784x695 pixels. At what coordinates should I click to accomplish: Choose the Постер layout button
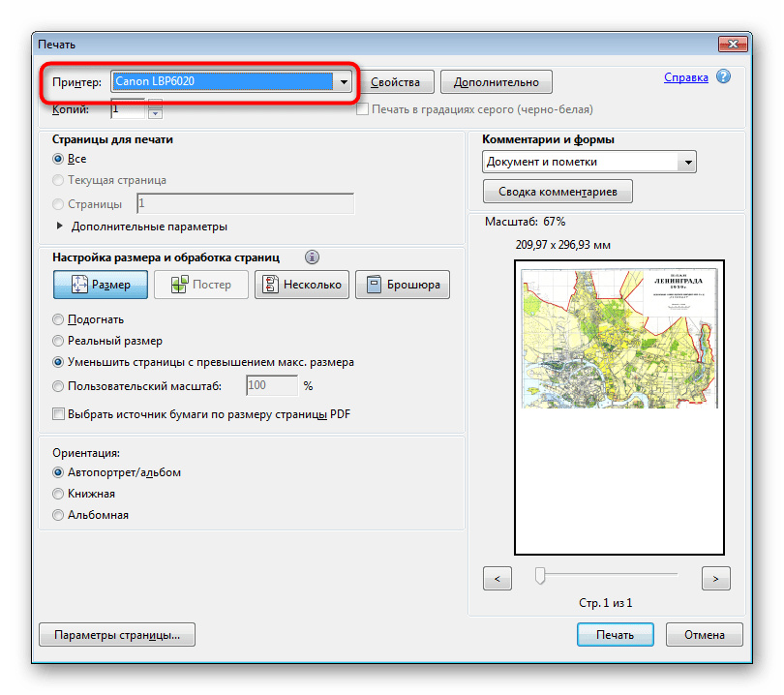tap(201, 285)
